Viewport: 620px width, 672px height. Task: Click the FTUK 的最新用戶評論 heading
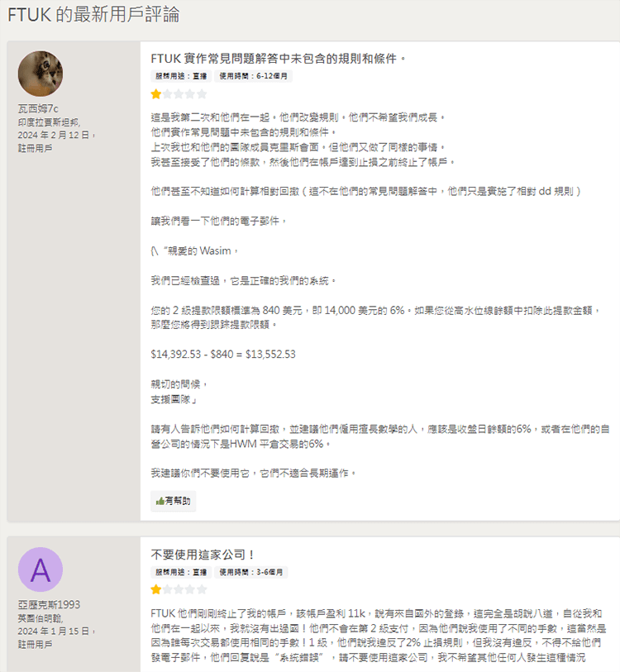click(x=93, y=15)
